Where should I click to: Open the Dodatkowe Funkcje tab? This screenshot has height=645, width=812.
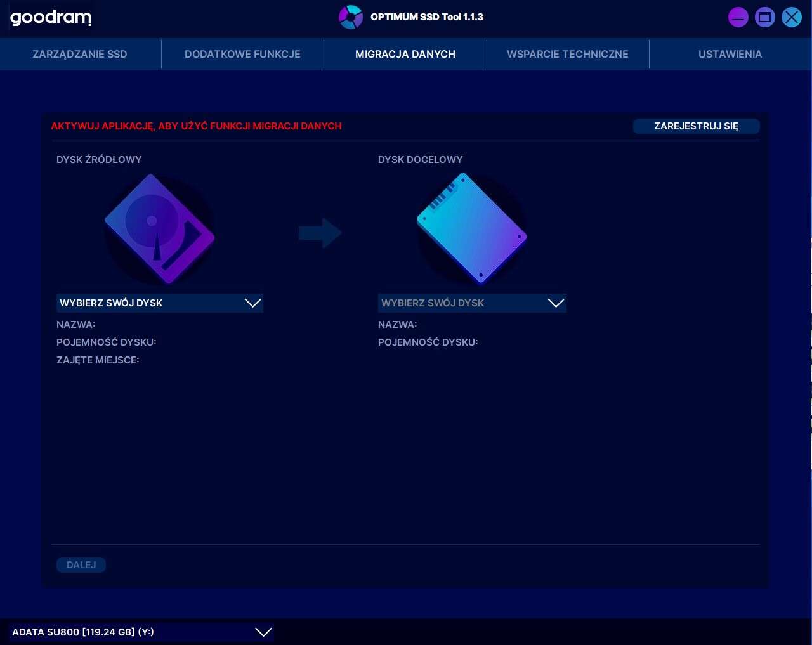(242, 54)
